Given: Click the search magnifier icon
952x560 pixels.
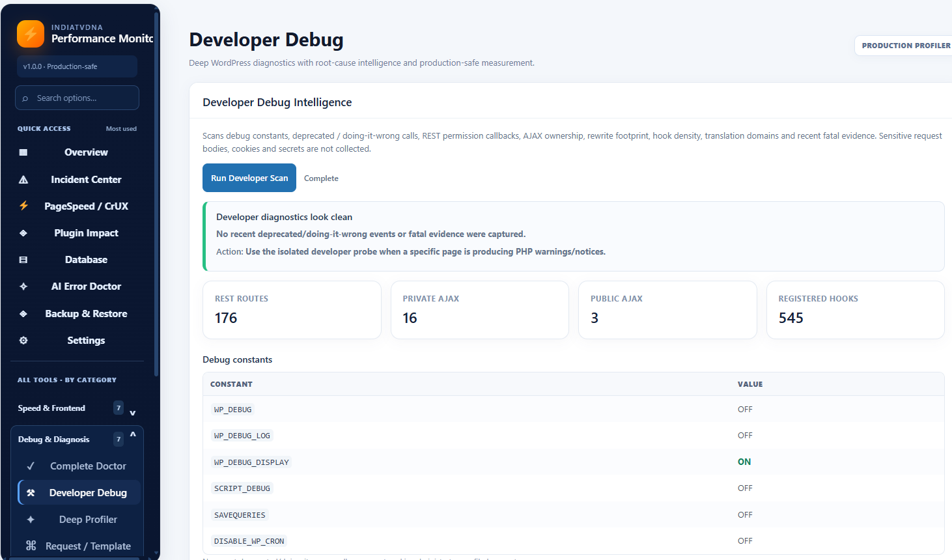Looking at the screenshot, I should point(25,98).
